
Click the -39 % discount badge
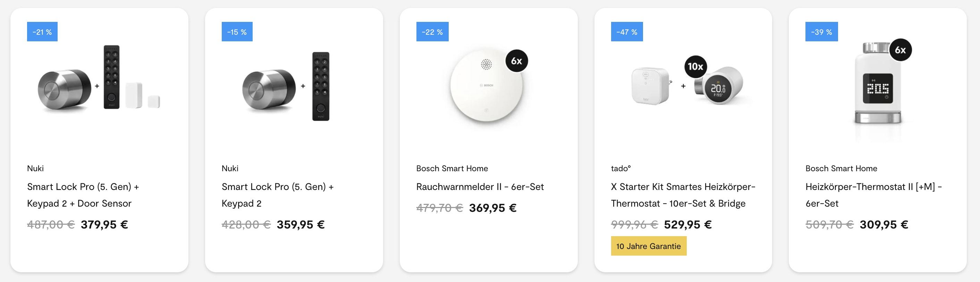[x=821, y=32]
